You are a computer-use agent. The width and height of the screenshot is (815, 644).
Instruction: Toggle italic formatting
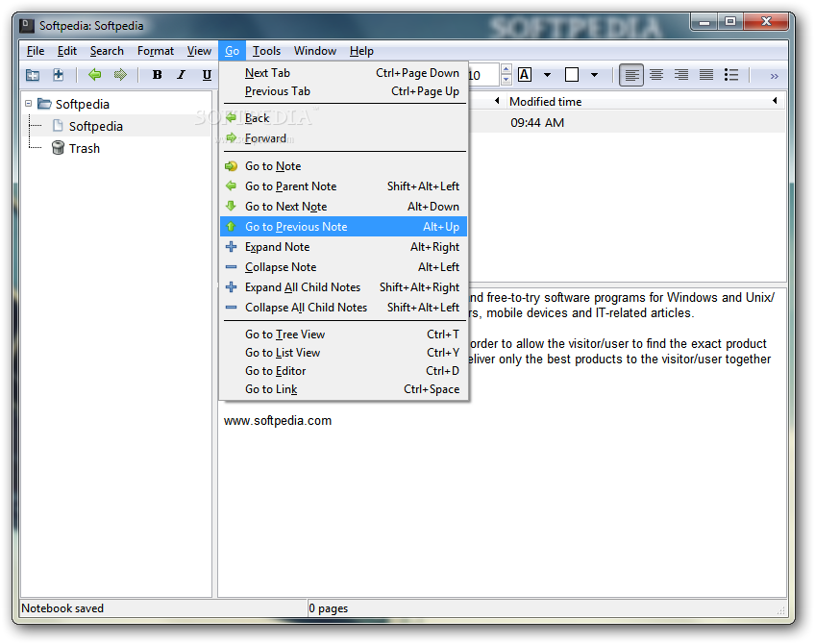(182, 75)
